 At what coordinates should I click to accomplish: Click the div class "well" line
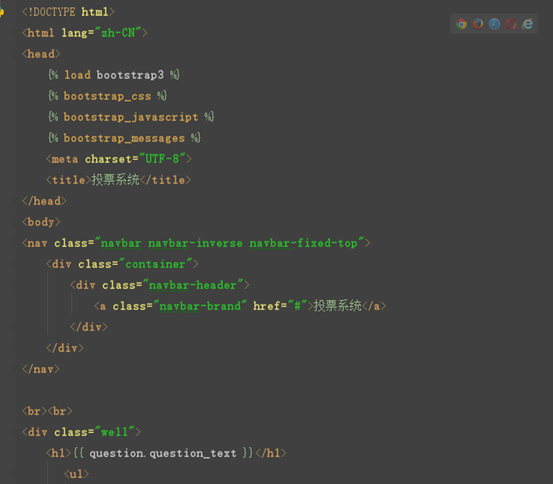point(81,432)
